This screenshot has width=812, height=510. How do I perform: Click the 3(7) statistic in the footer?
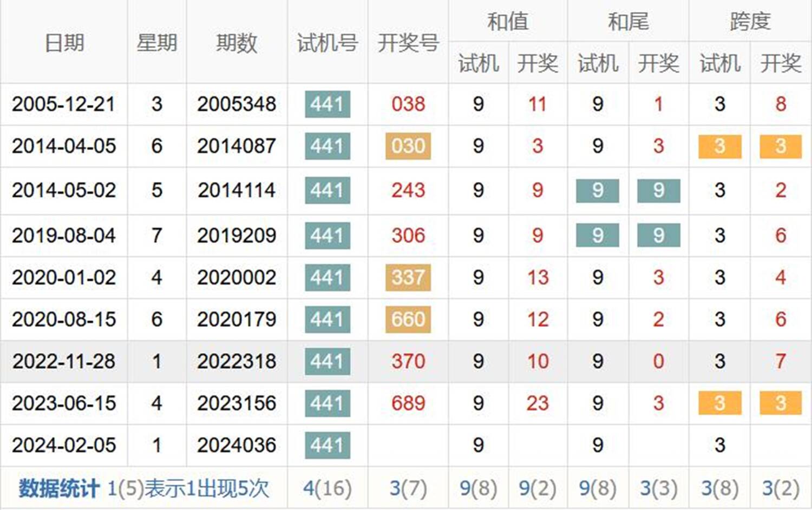pyautogui.click(x=408, y=488)
